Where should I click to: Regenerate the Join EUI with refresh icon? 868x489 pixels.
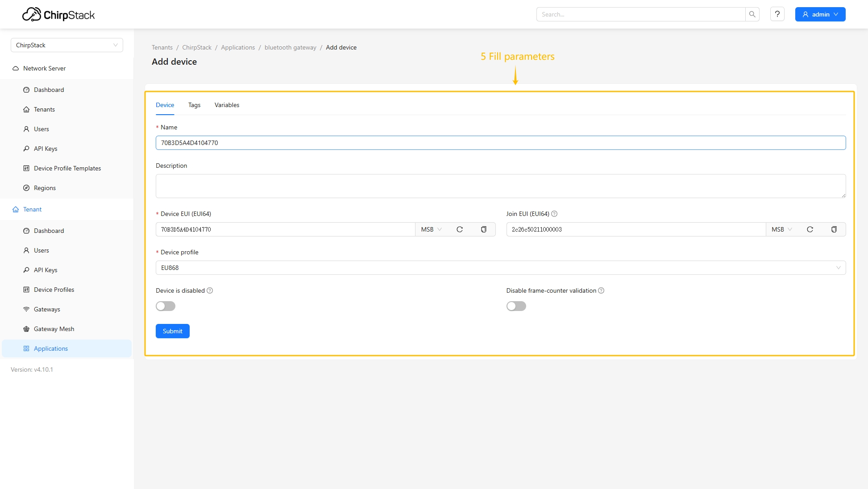810,229
